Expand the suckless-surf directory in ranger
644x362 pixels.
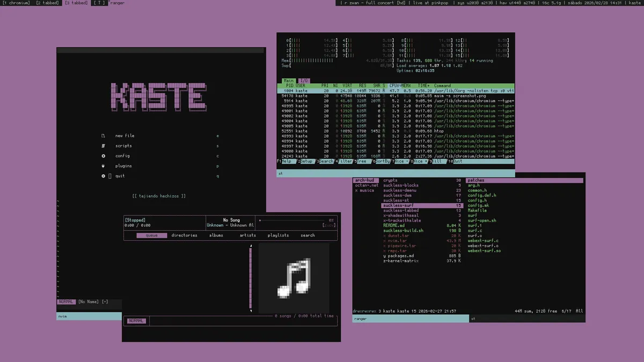pyautogui.click(x=399, y=205)
